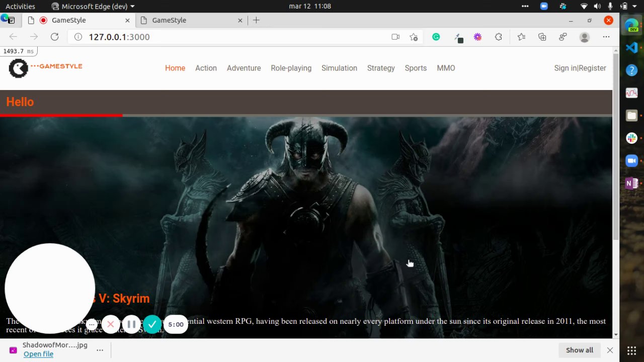This screenshot has width=644, height=362.
Task: Open the ShadowofMor jpg download file icon
Action: 13,350
